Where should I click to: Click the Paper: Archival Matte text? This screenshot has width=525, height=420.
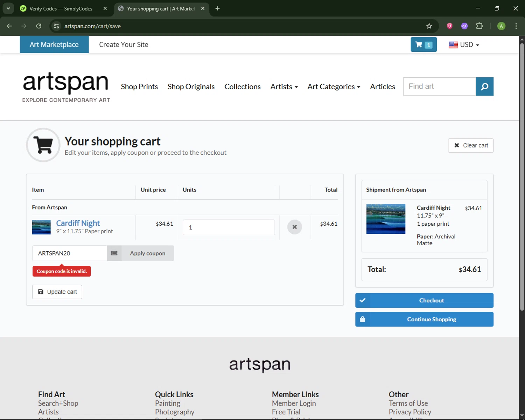(x=436, y=240)
